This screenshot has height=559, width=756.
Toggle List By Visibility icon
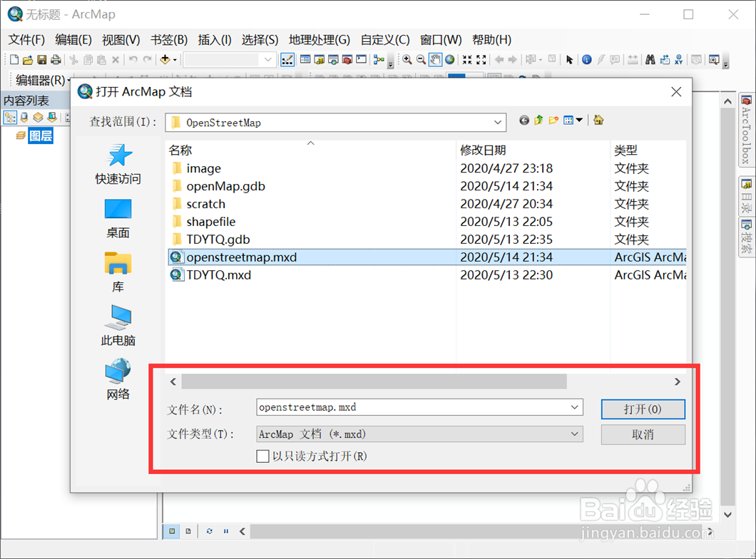coord(38,117)
